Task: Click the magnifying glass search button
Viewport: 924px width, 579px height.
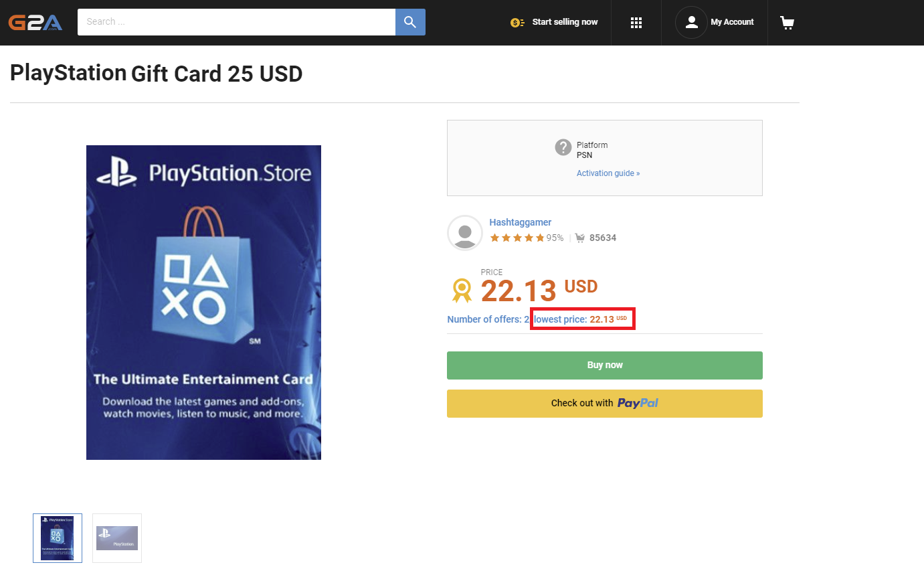Action: click(410, 22)
